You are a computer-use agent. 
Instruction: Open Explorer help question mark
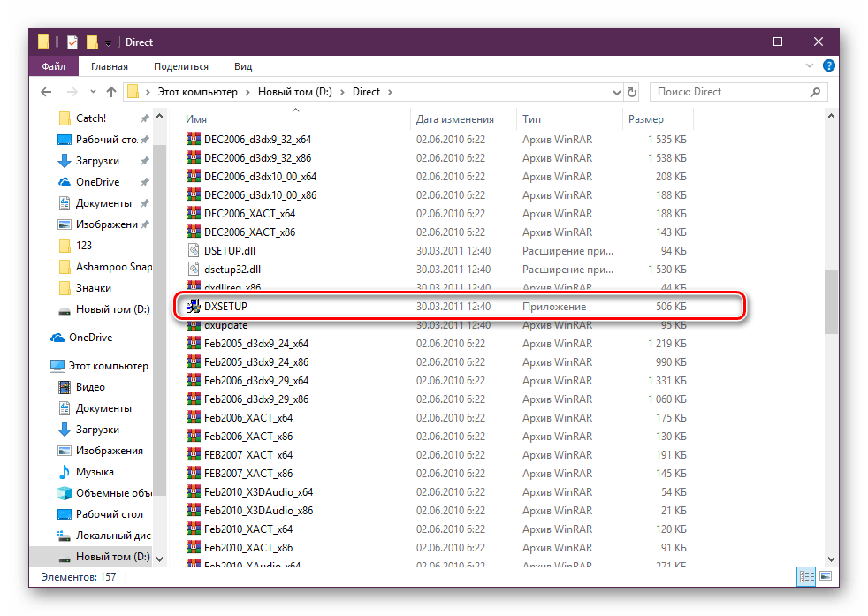(829, 66)
